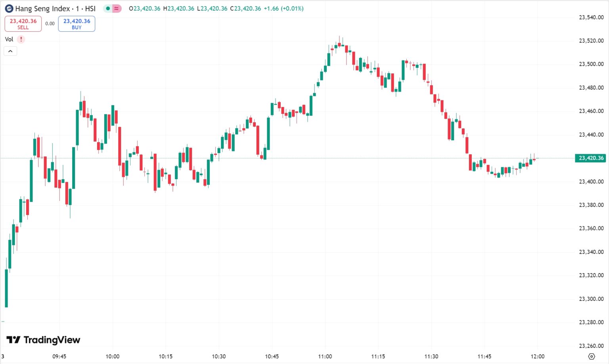Collapse the indicator legend with the chevron
609x364 pixels.
(10, 51)
